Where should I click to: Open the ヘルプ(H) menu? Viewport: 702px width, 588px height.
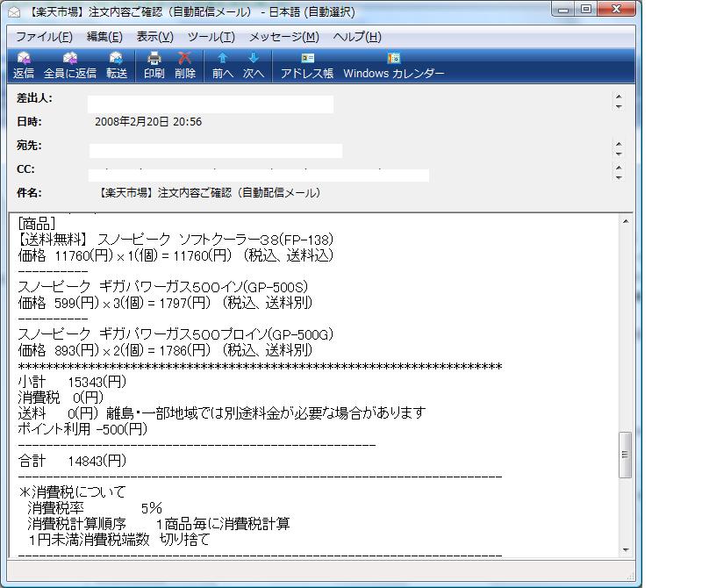point(357,37)
